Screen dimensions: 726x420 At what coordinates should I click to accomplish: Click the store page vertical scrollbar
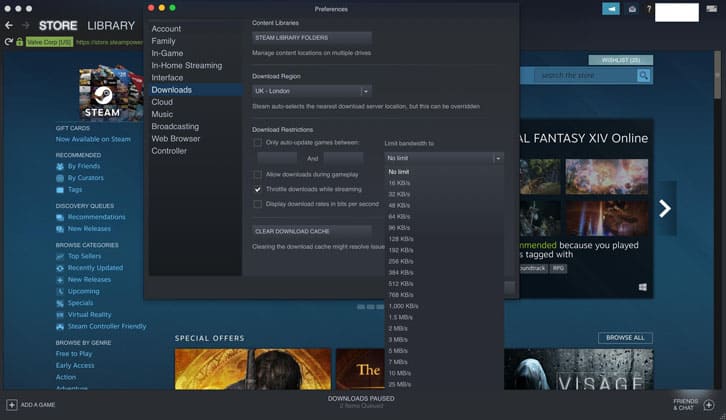[x=717, y=74]
